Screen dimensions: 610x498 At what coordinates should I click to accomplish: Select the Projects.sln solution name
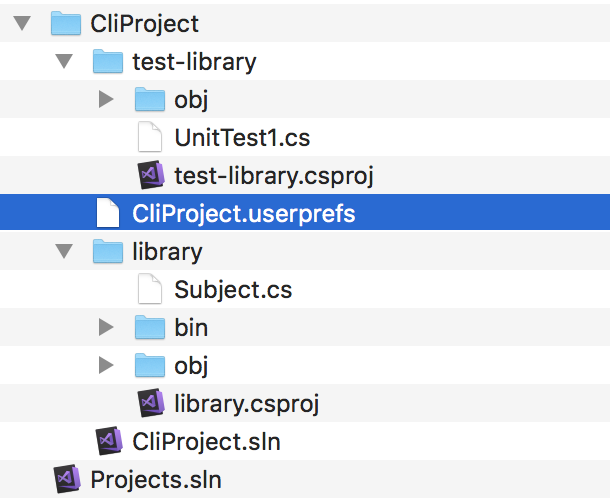click(x=155, y=479)
